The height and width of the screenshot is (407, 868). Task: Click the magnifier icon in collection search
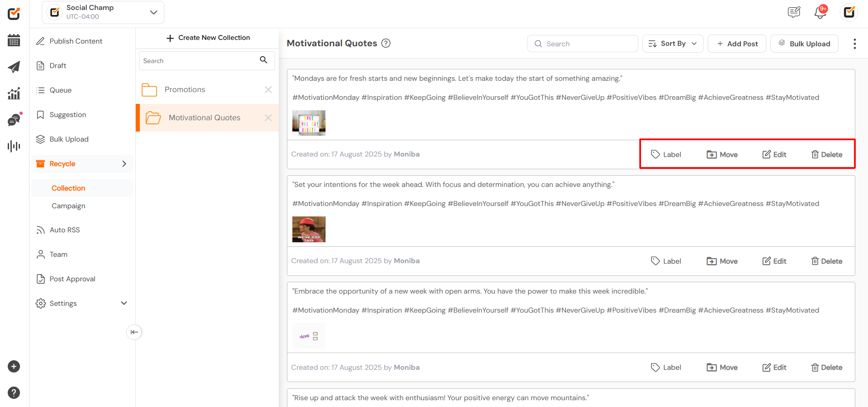click(x=263, y=60)
